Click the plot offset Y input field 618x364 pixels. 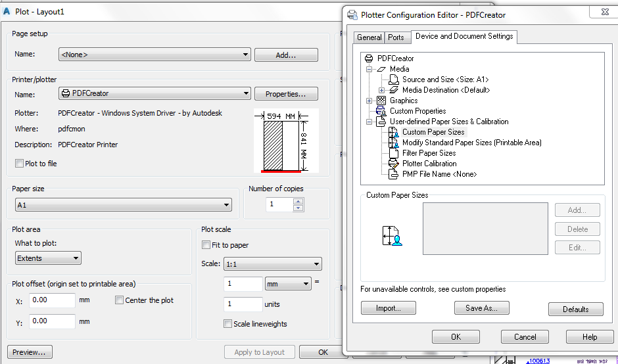pos(52,321)
